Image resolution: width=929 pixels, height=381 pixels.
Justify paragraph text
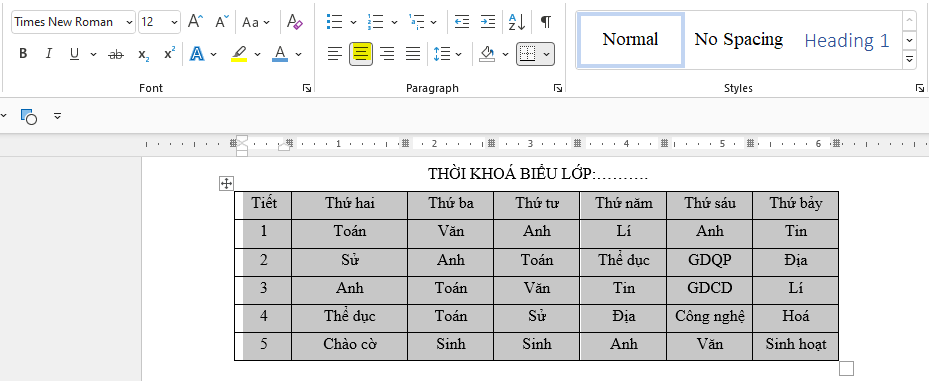(413, 54)
